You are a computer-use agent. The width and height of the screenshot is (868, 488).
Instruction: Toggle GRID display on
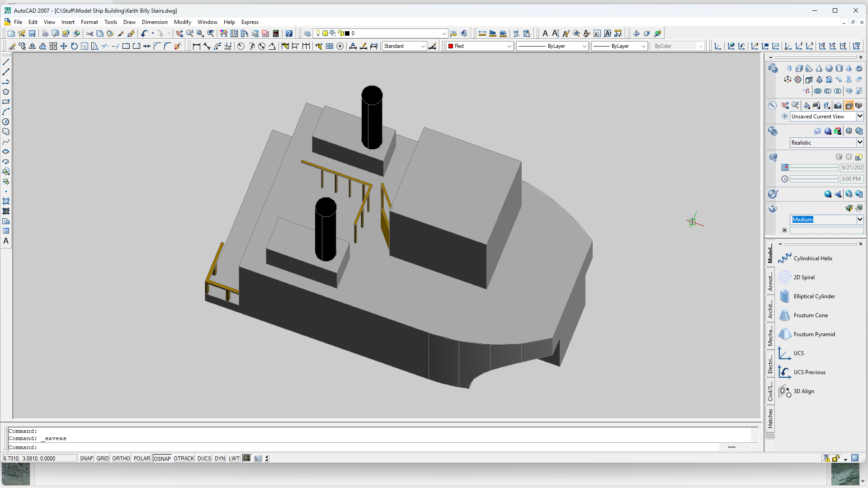(x=103, y=459)
